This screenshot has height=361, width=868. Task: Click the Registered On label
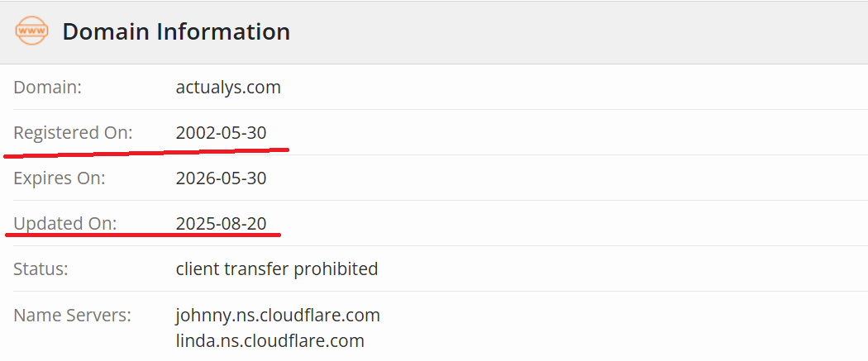coord(73,132)
